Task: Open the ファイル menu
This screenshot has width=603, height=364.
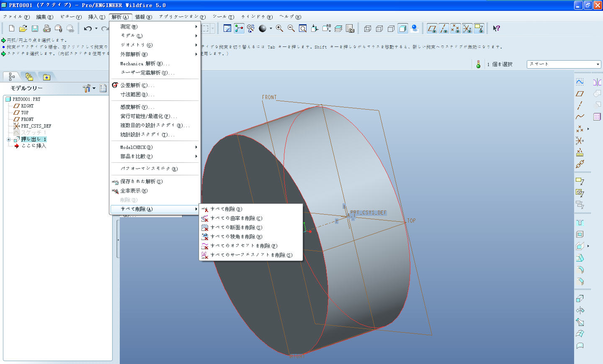Action: tap(16, 17)
